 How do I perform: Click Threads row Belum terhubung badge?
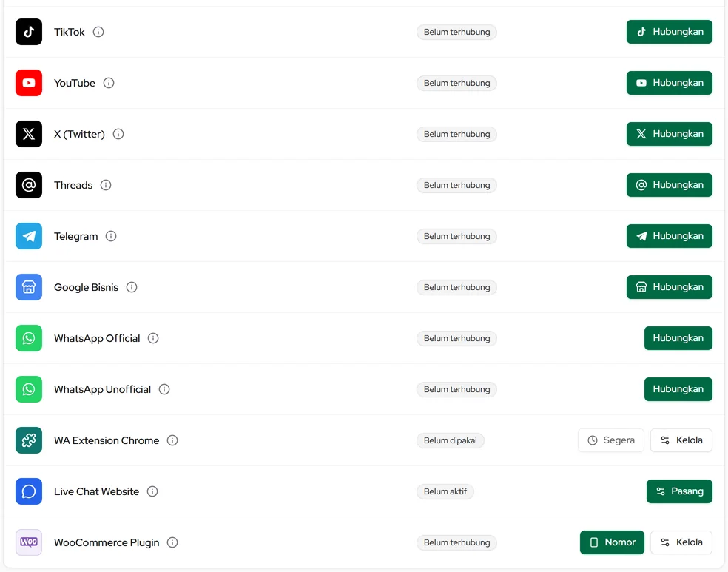[x=457, y=185]
